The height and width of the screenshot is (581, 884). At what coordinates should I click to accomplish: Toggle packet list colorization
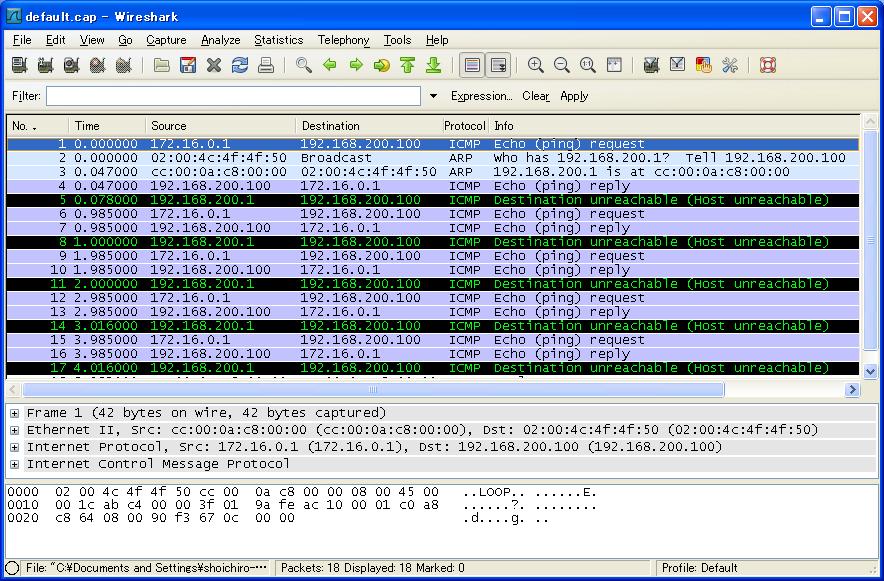472,65
